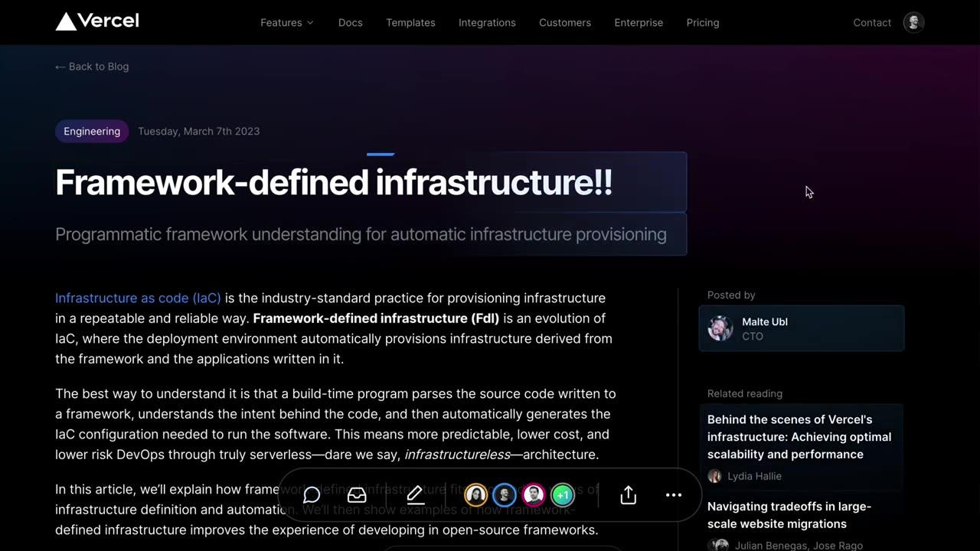Open the comment tool in the Vercel toolbar

(312, 495)
